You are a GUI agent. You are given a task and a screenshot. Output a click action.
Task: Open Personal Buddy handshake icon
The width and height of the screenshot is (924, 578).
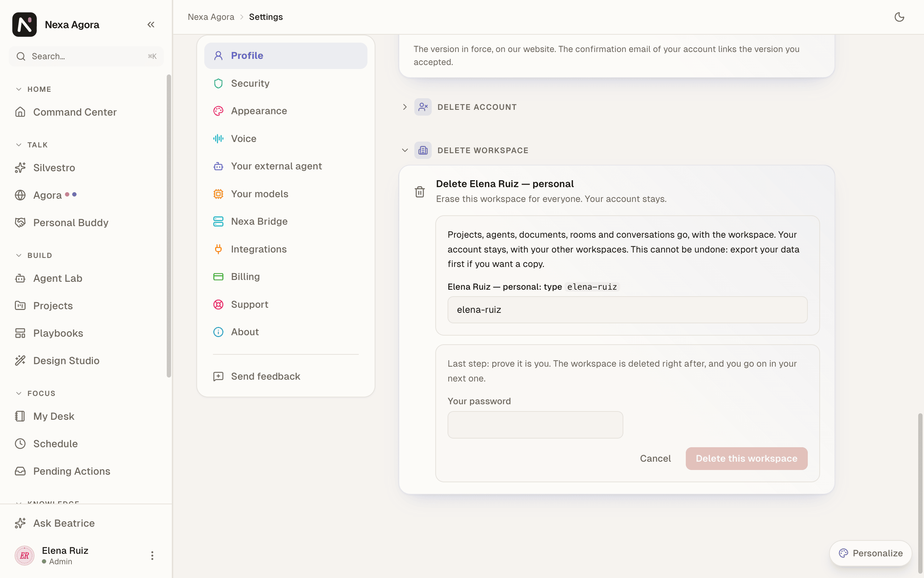click(x=20, y=223)
